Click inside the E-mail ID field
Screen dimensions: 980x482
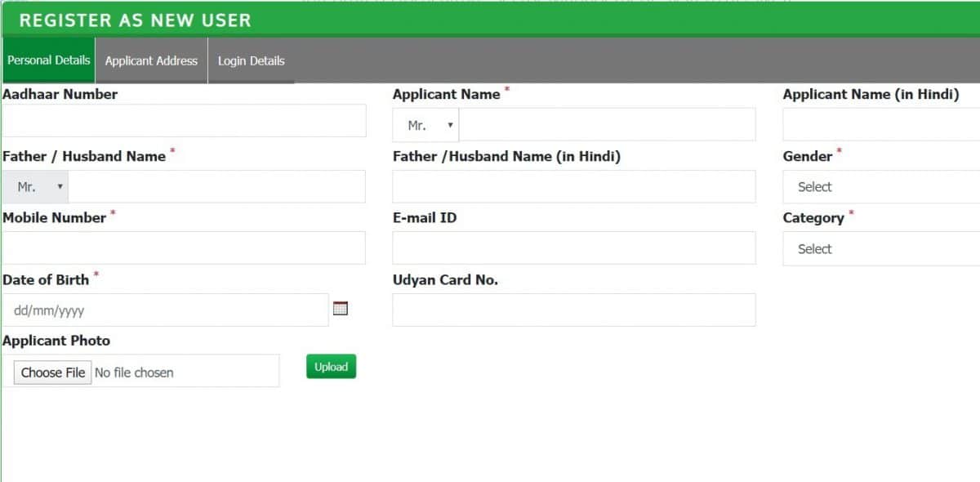click(574, 248)
